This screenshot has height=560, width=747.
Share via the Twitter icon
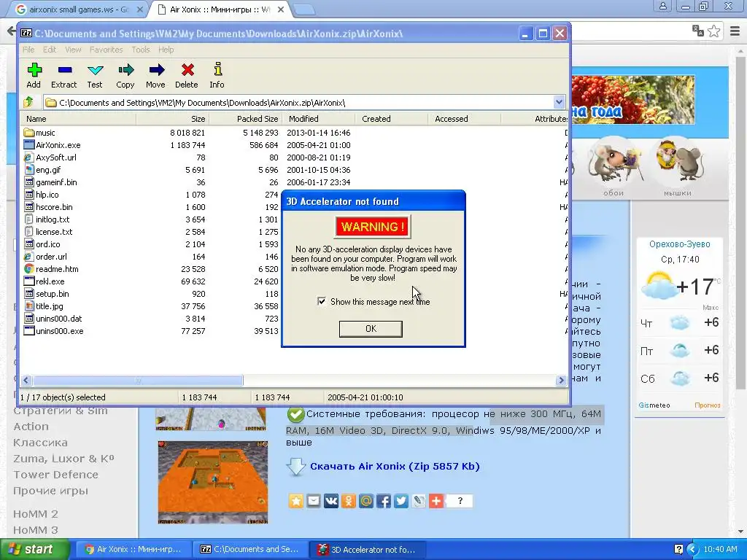coord(401,501)
